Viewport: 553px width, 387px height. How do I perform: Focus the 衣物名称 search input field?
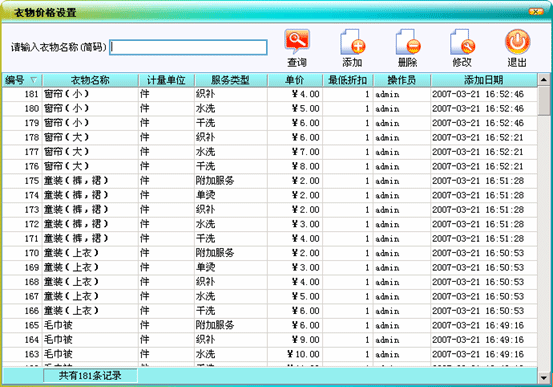[188, 47]
